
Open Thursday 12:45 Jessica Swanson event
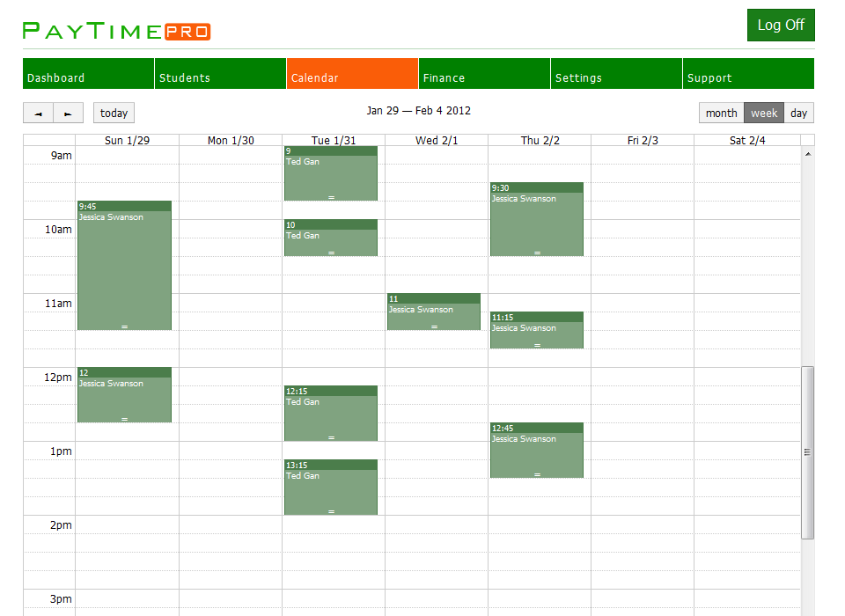537,450
